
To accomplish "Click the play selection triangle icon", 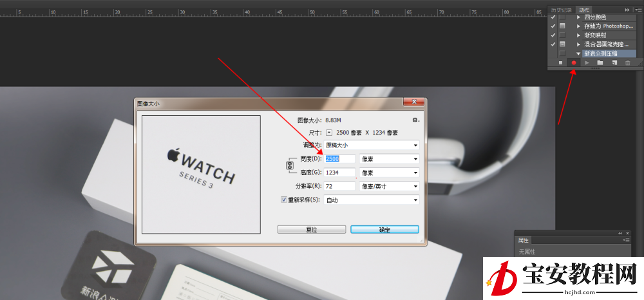I will [587, 63].
